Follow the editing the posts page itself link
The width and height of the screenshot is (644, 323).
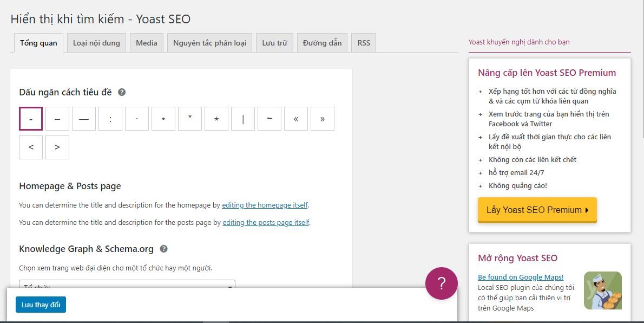point(266,223)
